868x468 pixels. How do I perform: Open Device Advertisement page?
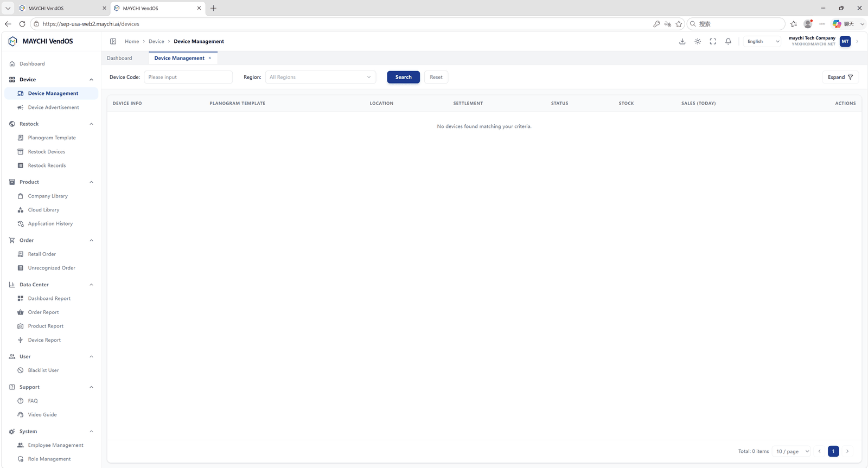click(x=51, y=107)
